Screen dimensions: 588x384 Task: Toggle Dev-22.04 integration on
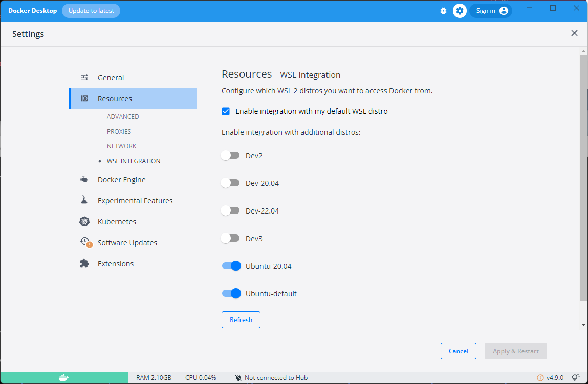(x=230, y=210)
